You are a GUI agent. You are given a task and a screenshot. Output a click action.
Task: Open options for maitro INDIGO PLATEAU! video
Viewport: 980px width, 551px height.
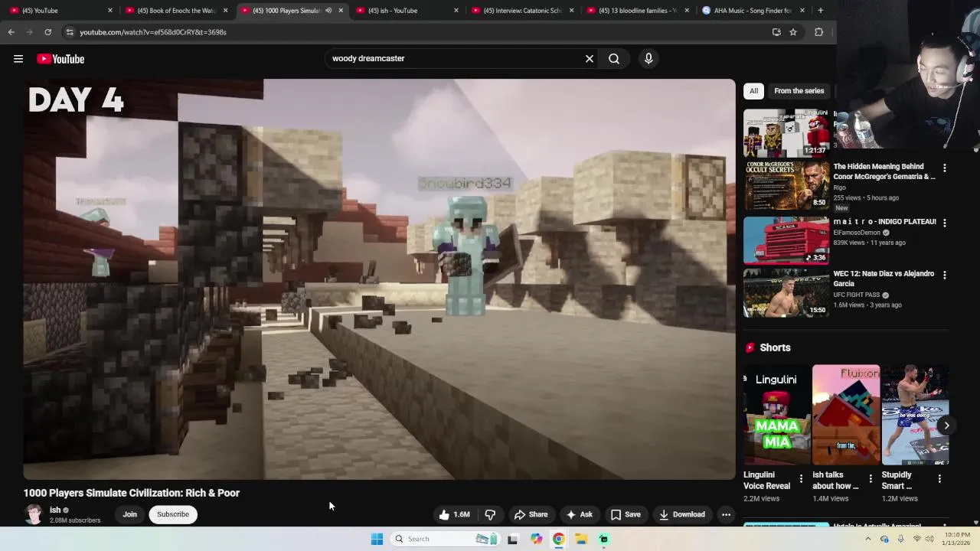click(944, 223)
